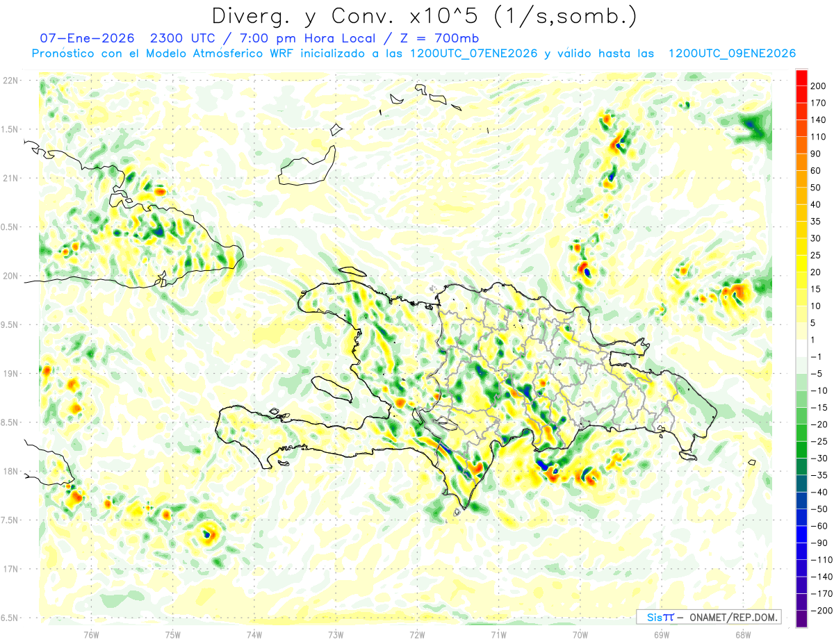Screen dimensions: 834x644
Task: Select the '21N' latitude label
Action: coord(9,178)
